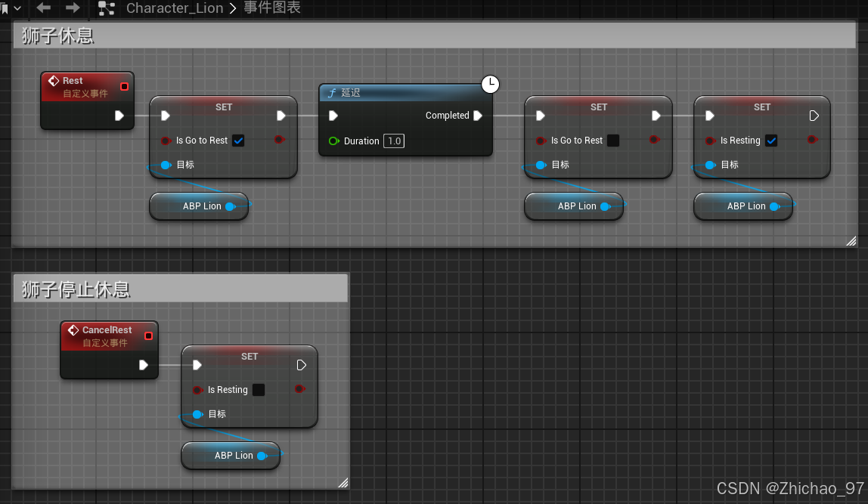Click the Delay node exec input pin

pyautogui.click(x=333, y=116)
